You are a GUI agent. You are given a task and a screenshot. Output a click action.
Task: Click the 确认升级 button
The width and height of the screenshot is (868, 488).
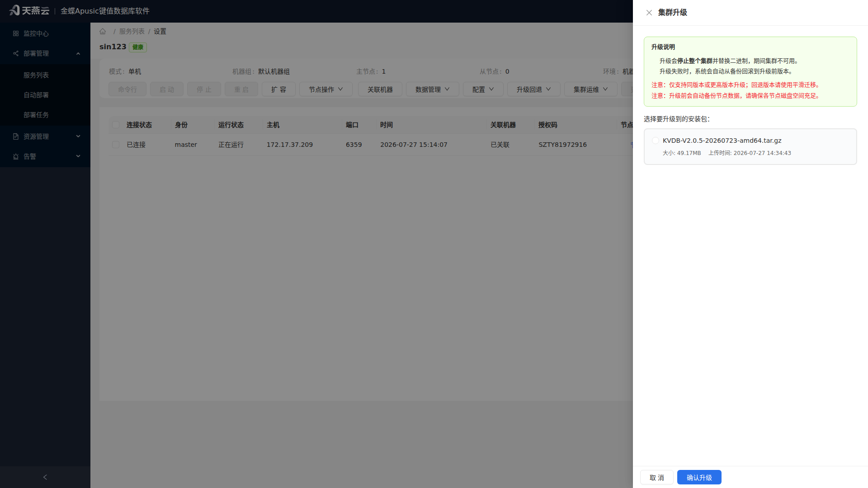pyautogui.click(x=699, y=478)
